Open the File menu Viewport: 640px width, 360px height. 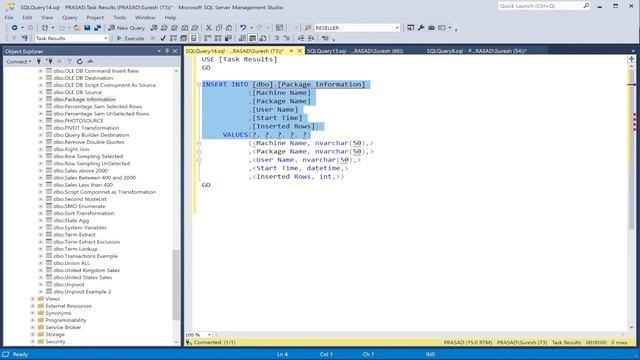9,18
